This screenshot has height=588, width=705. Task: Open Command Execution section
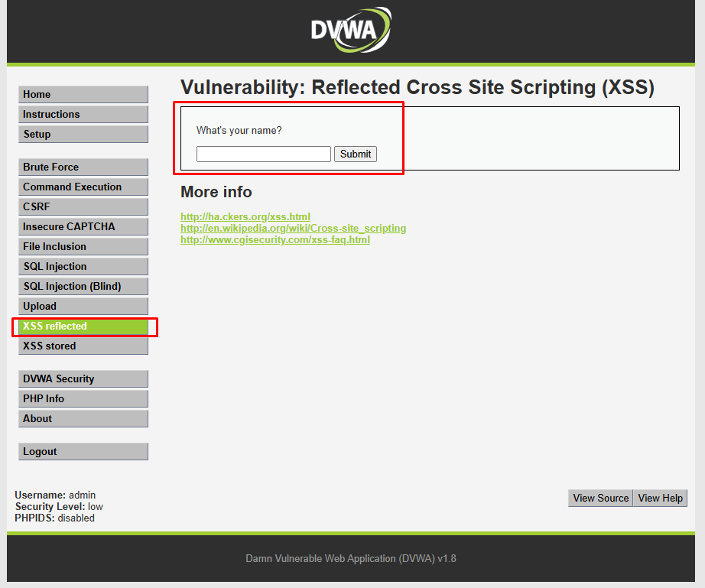coord(83,187)
